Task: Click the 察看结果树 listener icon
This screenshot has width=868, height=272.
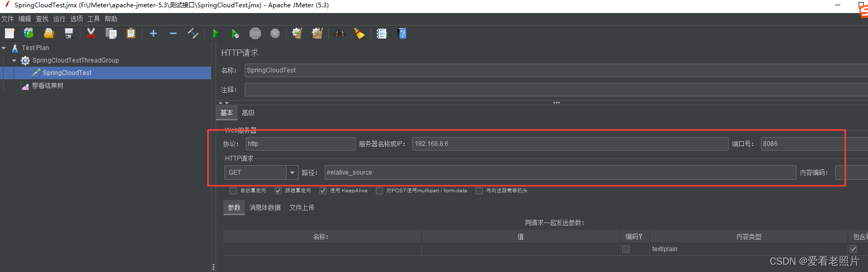Action: point(25,86)
